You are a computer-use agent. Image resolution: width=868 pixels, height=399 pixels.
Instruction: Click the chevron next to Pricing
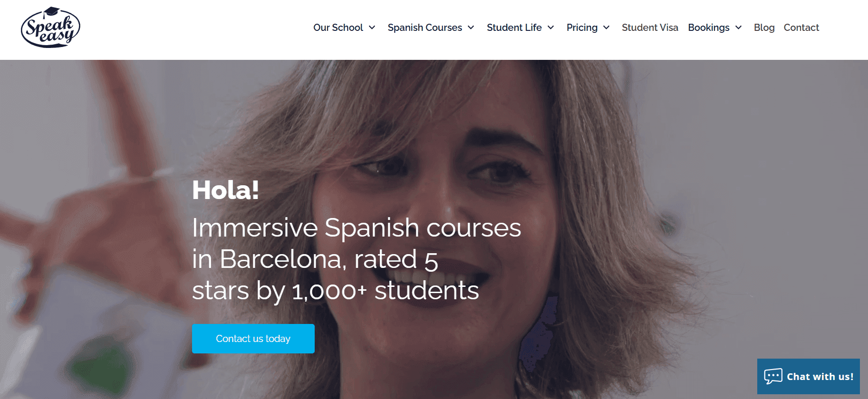[x=606, y=28]
